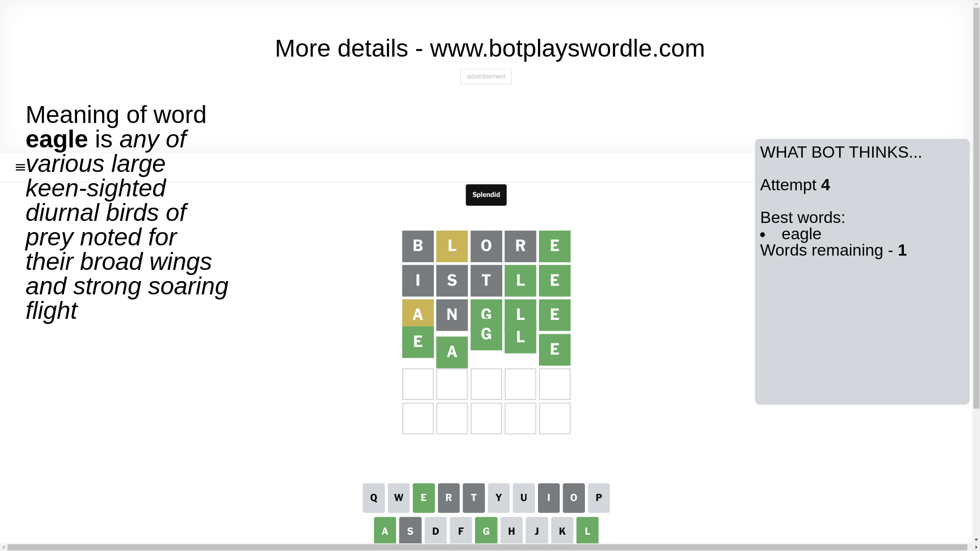Click the first empty tile in row five
The width and height of the screenshot is (980, 551).
[x=418, y=384]
